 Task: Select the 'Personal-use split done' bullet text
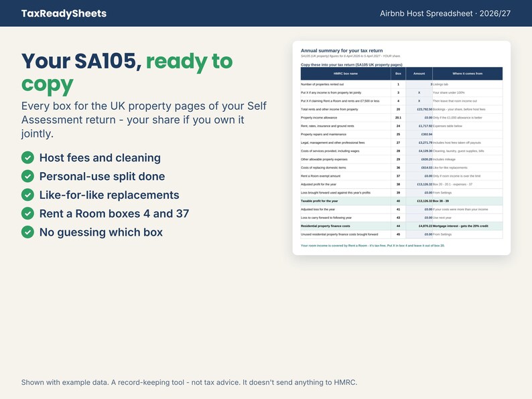point(102,176)
